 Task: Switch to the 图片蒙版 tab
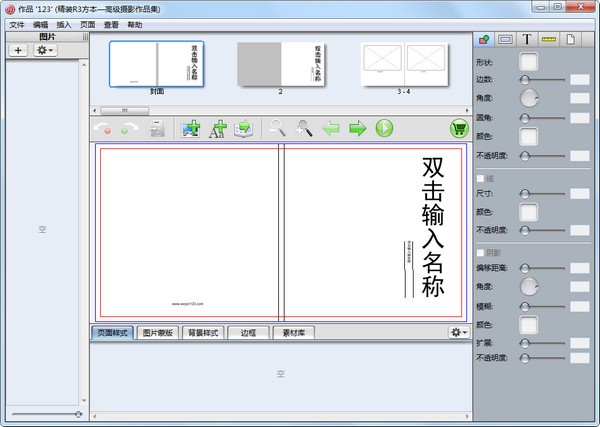pyautogui.click(x=158, y=333)
